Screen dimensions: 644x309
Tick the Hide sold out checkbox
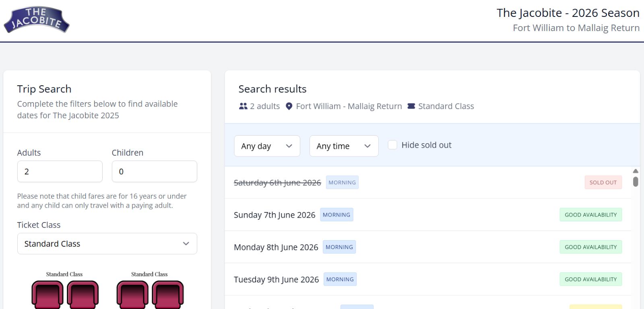coord(392,145)
